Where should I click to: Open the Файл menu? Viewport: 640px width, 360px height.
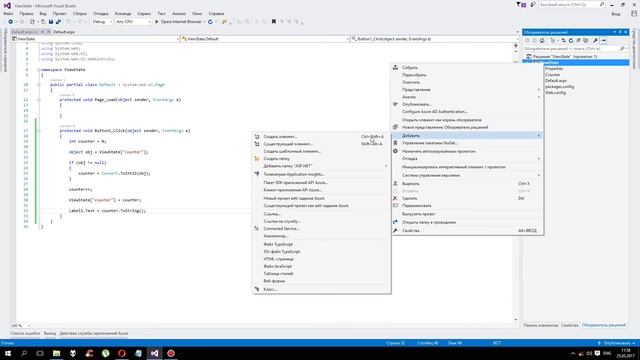pyautogui.click(x=8, y=13)
